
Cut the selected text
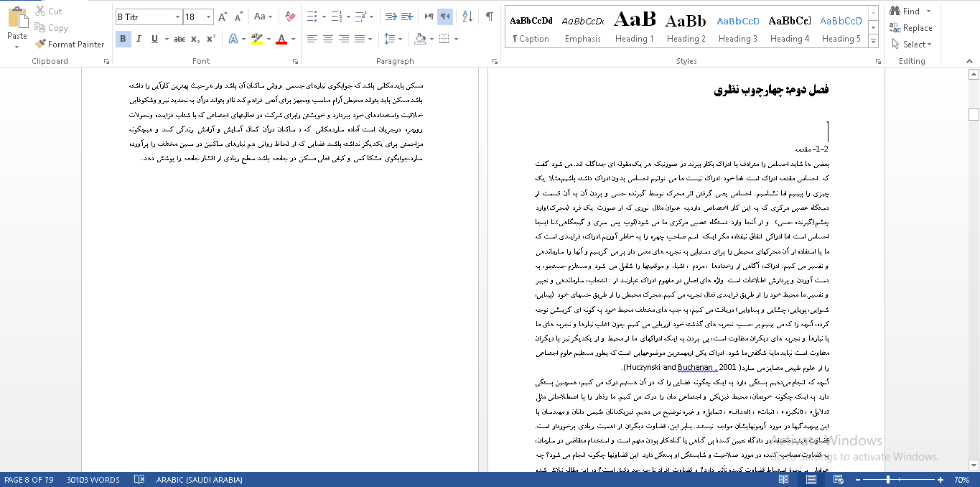(x=49, y=11)
